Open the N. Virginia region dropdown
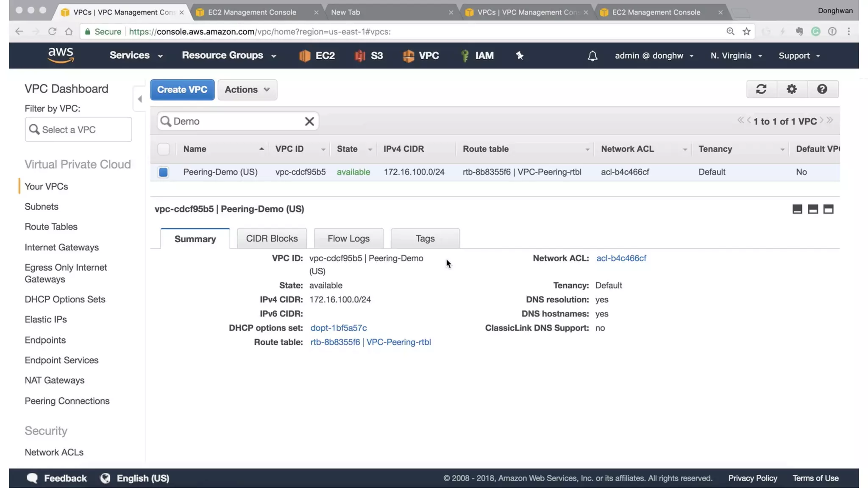This screenshot has height=488, width=868. click(x=736, y=56)
